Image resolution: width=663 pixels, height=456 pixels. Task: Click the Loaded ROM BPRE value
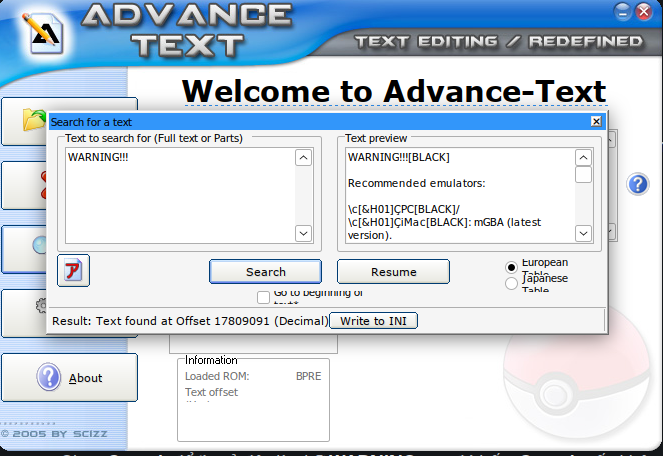tap(308, 376)
